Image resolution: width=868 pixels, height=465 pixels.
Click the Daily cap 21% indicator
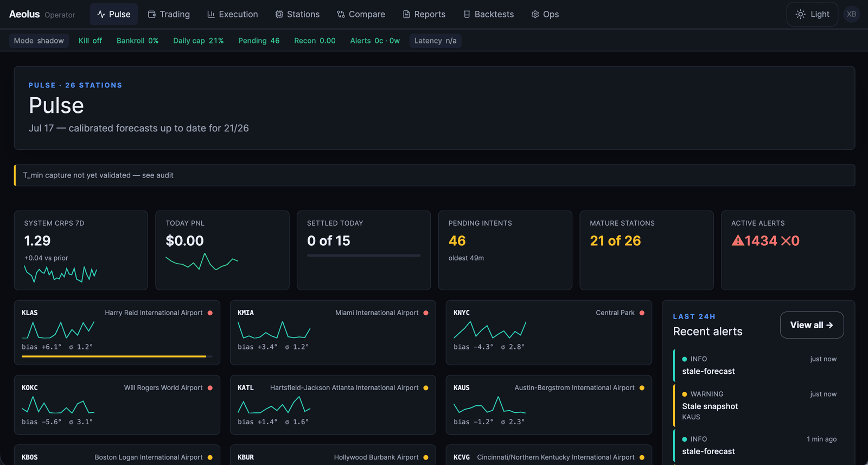click(x=198, y=41)
